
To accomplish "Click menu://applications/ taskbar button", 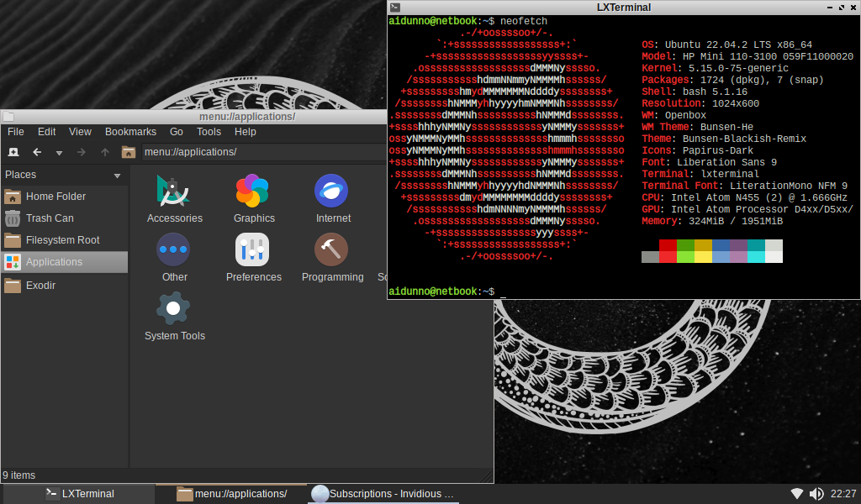I will [x=232, y=494].
